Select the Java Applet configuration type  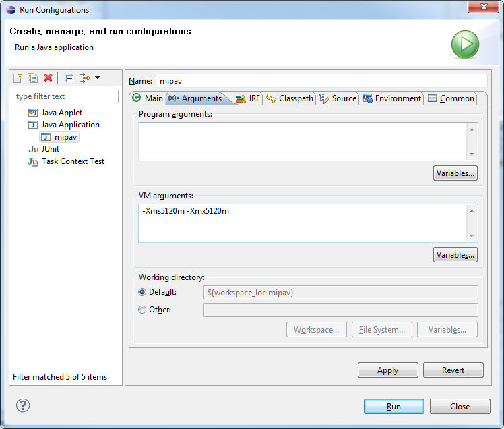click(x=61, y=113)
